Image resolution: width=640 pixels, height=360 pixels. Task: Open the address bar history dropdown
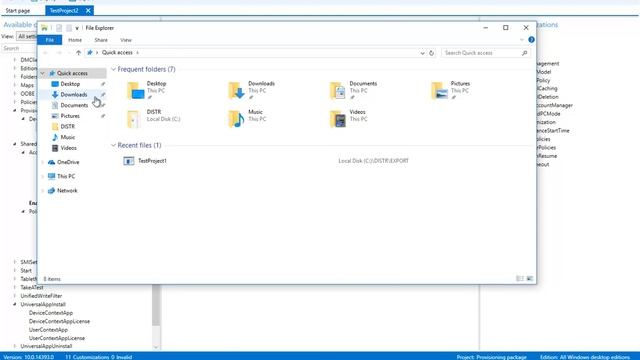[x=422, y=53]
